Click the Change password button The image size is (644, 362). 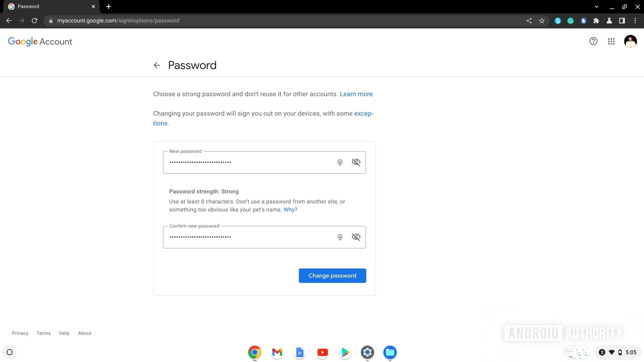332,276
